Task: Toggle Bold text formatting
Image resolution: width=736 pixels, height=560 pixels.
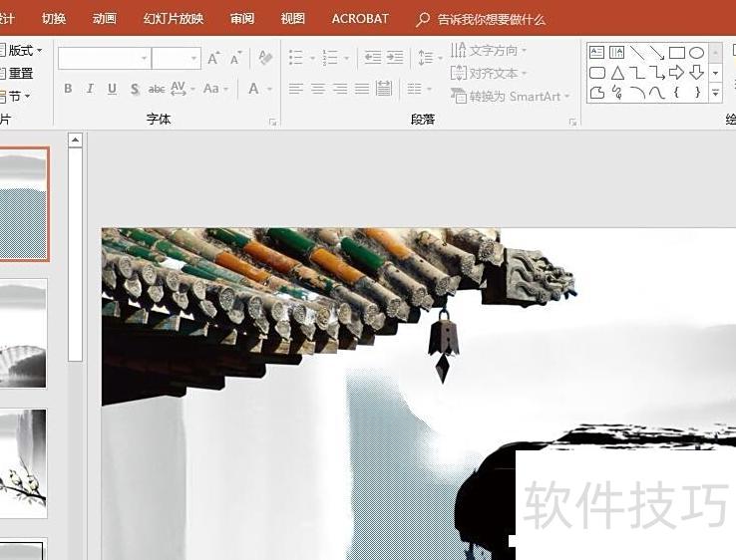Action: pyautogui.click(x=68, y=89)
